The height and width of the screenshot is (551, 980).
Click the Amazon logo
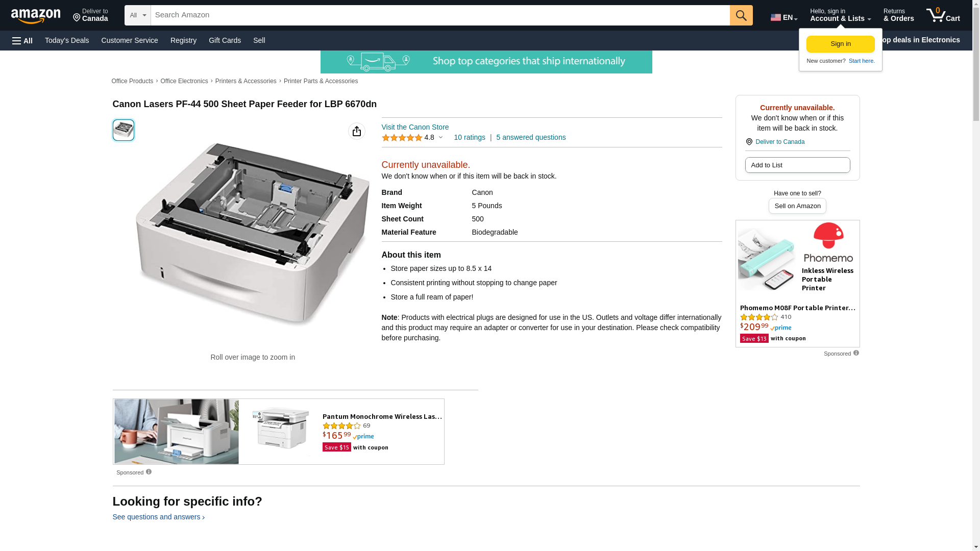[36, 16]
